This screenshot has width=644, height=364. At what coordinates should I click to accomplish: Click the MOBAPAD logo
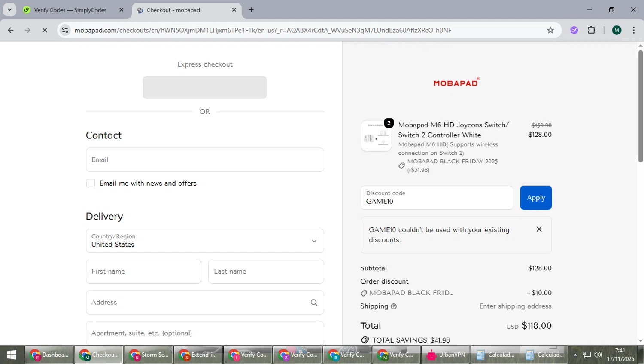tap(456, 82)
